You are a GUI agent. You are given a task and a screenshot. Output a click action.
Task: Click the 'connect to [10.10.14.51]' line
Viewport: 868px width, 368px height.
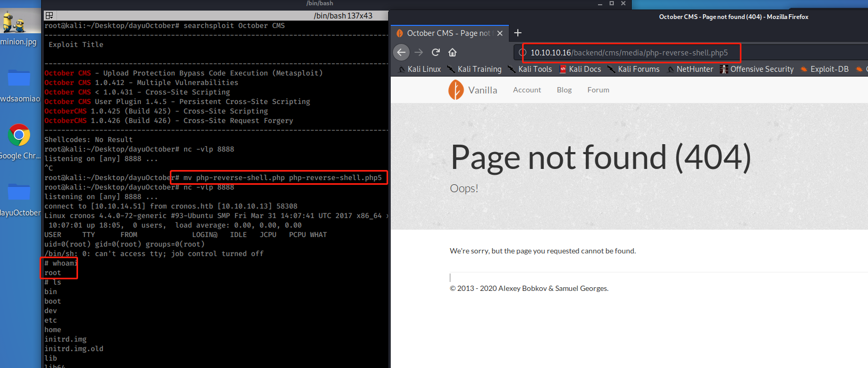[171, 206]
